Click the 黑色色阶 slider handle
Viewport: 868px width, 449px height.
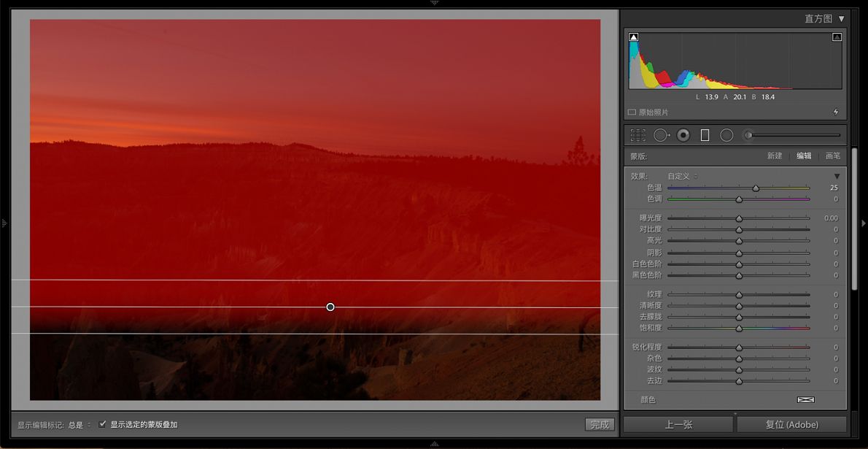tap(739, 275)
